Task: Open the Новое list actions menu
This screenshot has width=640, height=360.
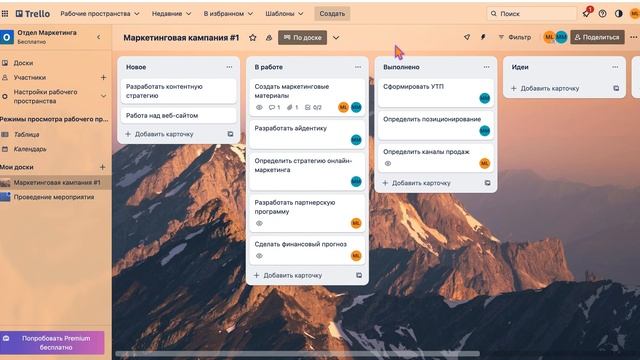Action: 229,67
